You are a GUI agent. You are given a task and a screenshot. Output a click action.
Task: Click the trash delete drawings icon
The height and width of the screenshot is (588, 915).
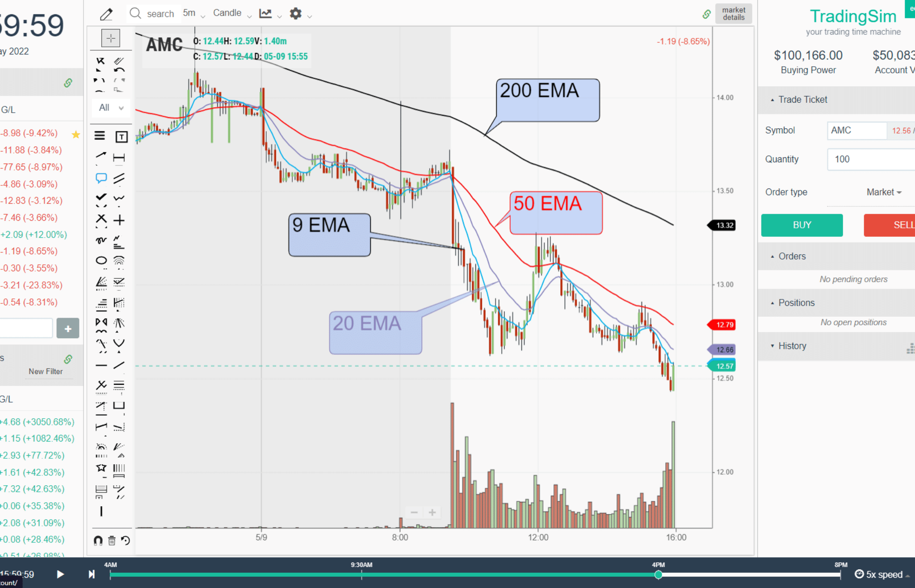tap(112, 541)
